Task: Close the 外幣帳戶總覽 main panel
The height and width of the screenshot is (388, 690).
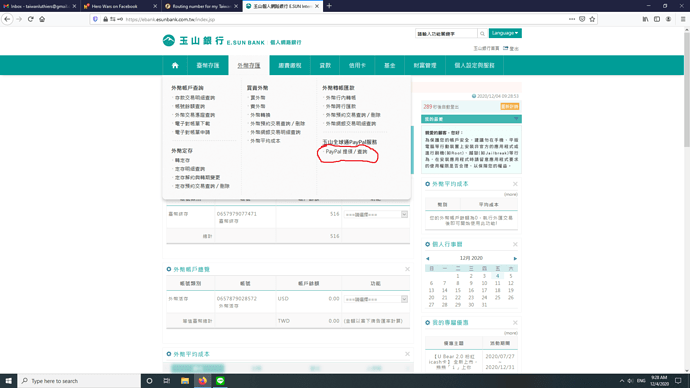Action: 407,269
